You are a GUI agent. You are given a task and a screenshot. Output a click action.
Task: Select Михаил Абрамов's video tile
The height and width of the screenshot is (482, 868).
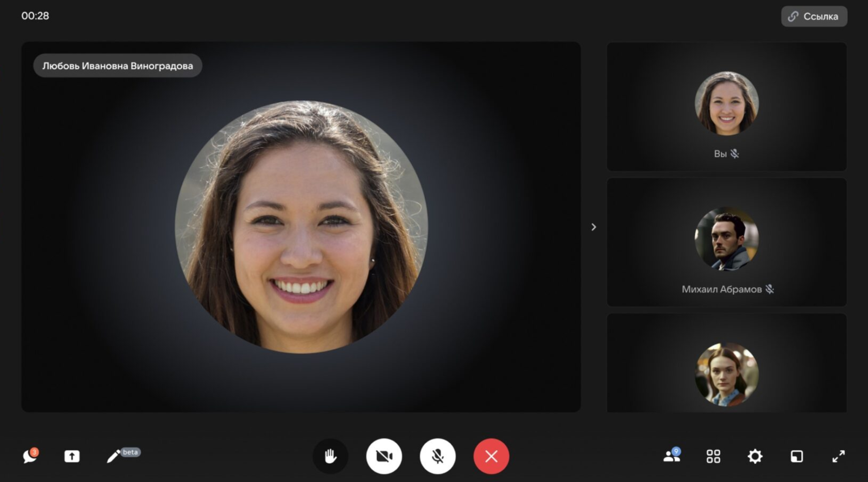[726, 242]
